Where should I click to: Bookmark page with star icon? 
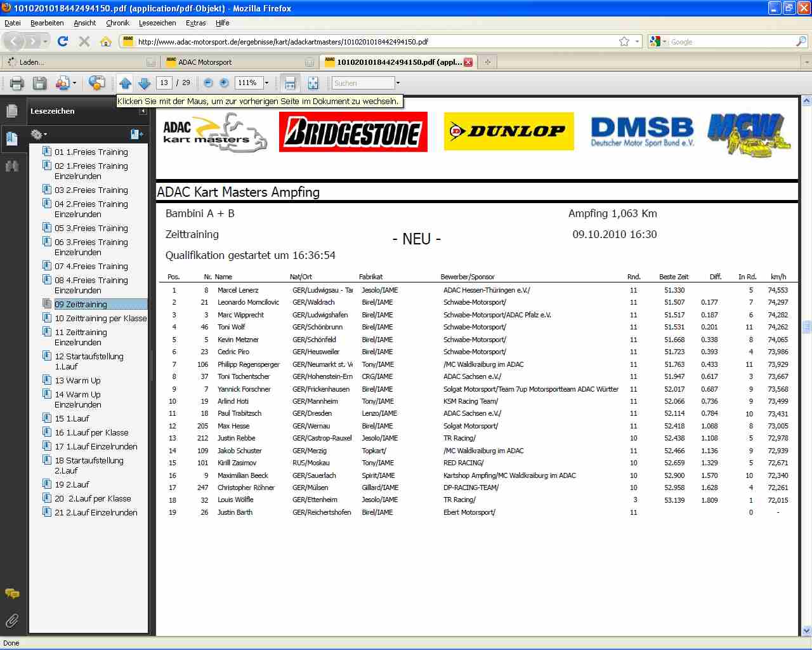pyautogui.click(x=624, y=41)
